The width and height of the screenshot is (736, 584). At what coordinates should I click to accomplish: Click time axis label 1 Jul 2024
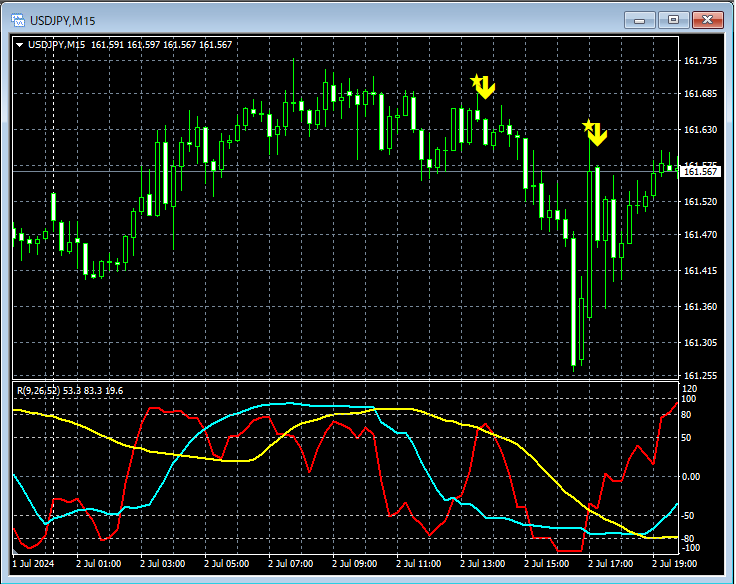(x=33, y=563)
